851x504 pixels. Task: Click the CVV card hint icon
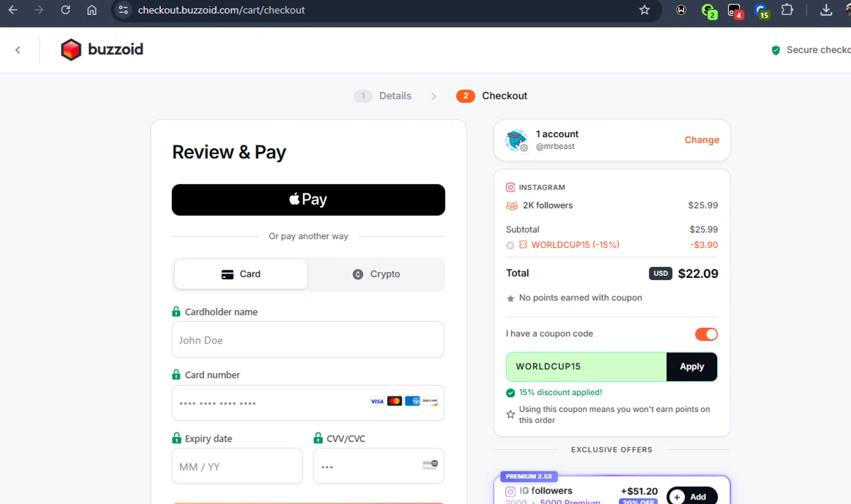[x=430, y=465]
